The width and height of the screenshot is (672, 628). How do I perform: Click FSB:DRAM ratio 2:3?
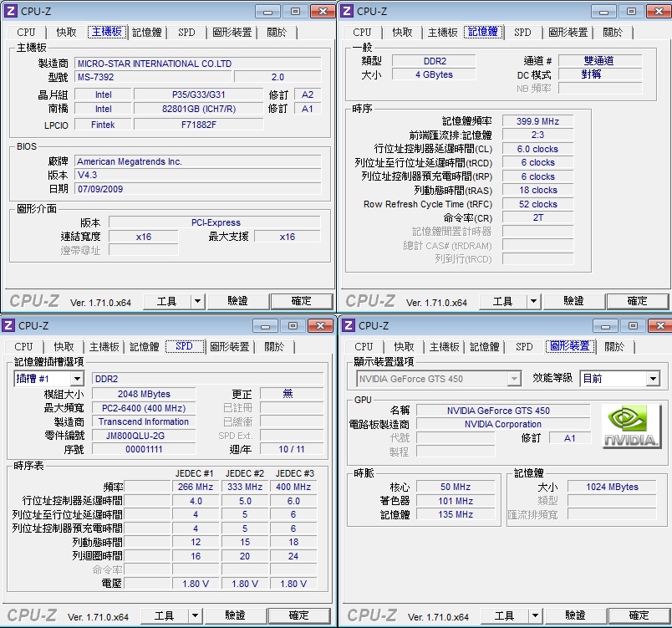(538, 135)
